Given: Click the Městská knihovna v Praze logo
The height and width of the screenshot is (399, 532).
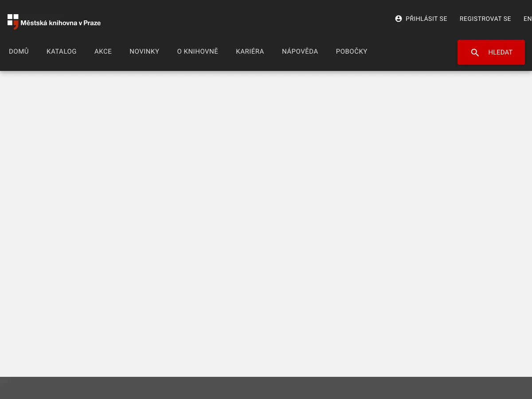Looking at the screenshot, I should pyautogui.click(x=54, y=22).
